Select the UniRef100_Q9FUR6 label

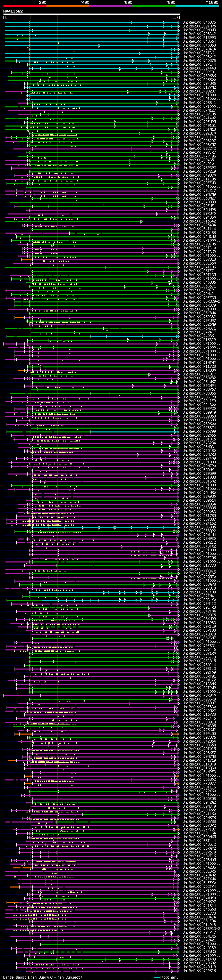click(x=199, y=83)
